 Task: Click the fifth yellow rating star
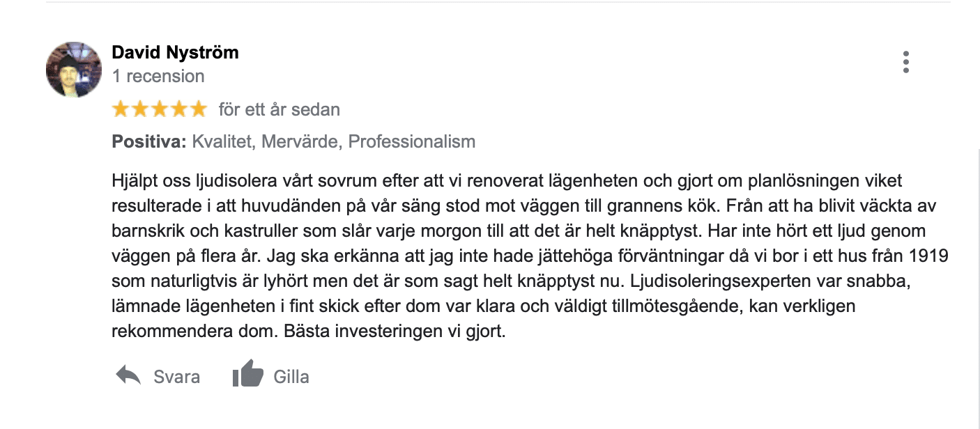tap(199, 109)
